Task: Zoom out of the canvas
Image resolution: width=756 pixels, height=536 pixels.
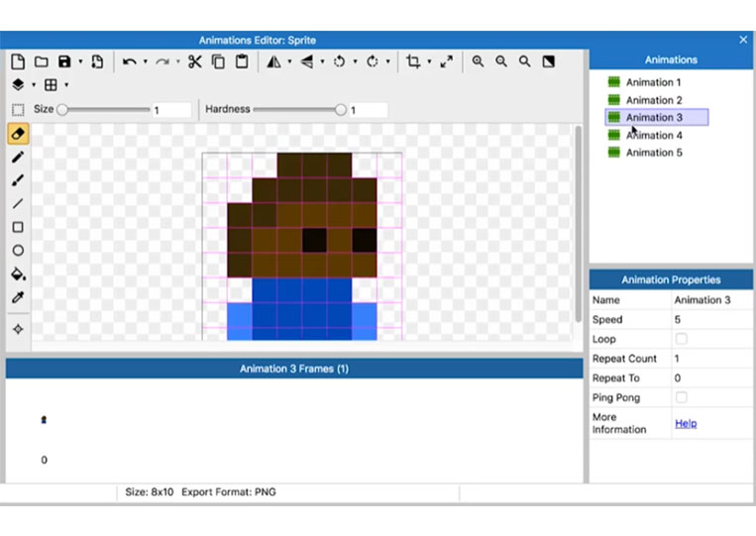Action: point(501,61)
